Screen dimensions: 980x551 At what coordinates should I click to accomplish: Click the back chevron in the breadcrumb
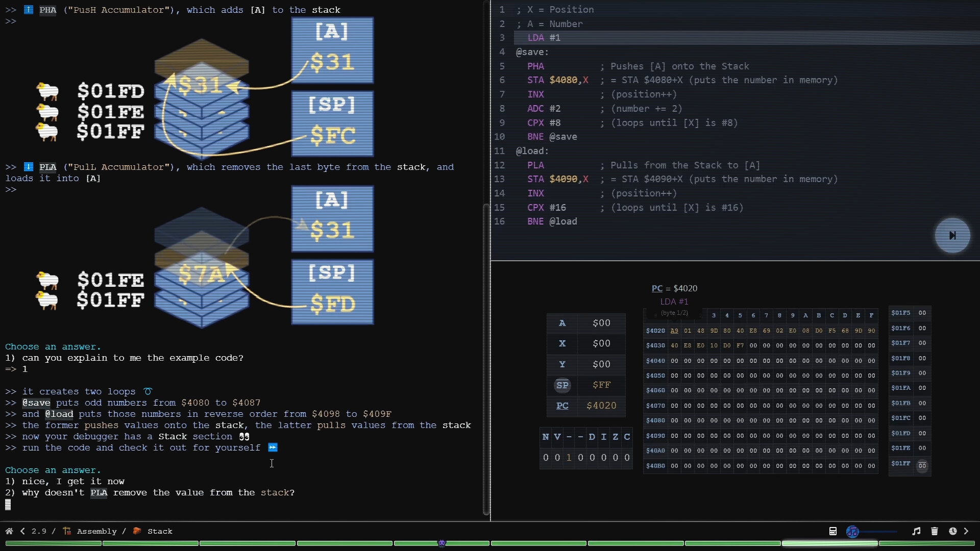[x=22, y=531]
